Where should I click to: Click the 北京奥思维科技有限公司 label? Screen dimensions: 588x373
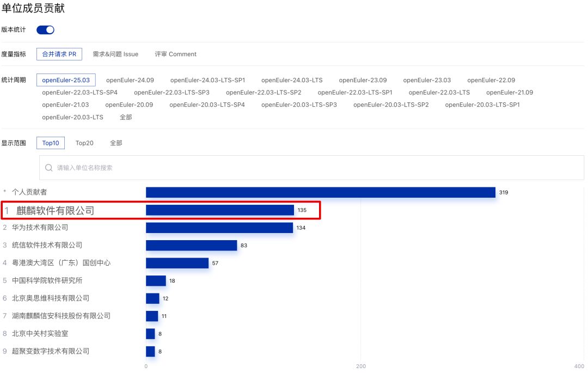(51, 298)
